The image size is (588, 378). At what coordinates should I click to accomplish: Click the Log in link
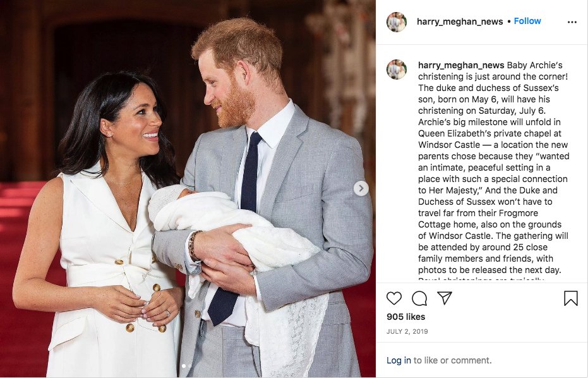pos(399,360)
